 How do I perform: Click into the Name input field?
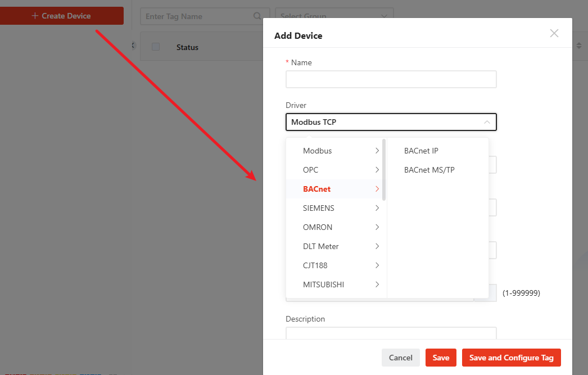(391, 79)
